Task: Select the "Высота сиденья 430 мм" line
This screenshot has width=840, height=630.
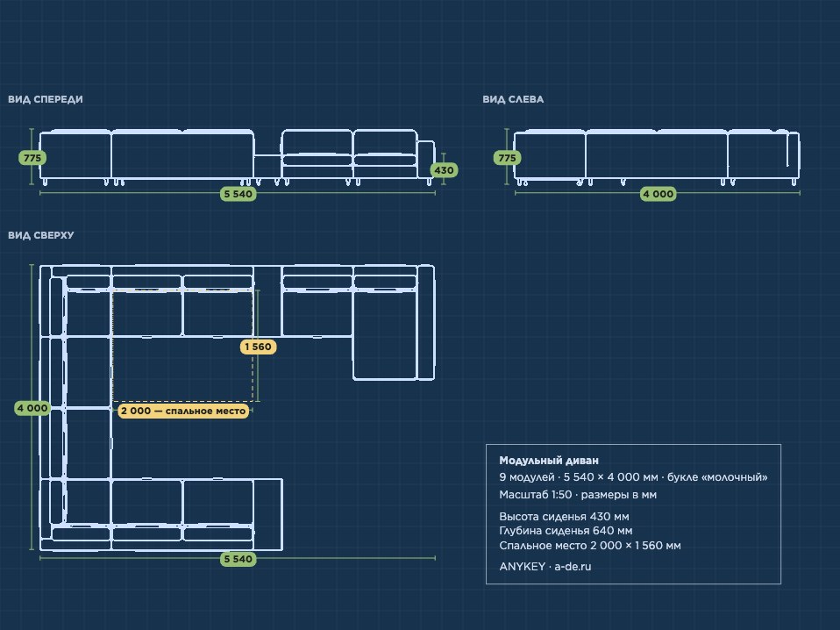Action: 564,516
